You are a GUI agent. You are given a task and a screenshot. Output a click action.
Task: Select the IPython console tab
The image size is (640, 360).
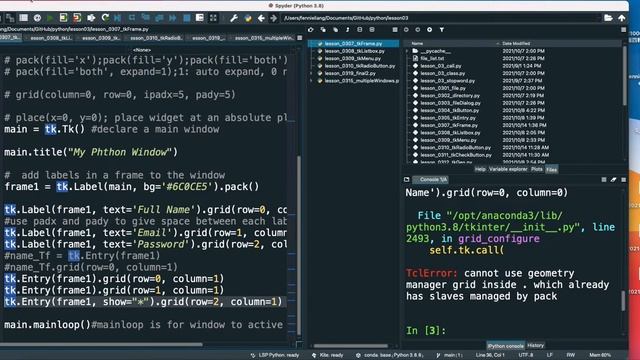click(x=506, y=346)
